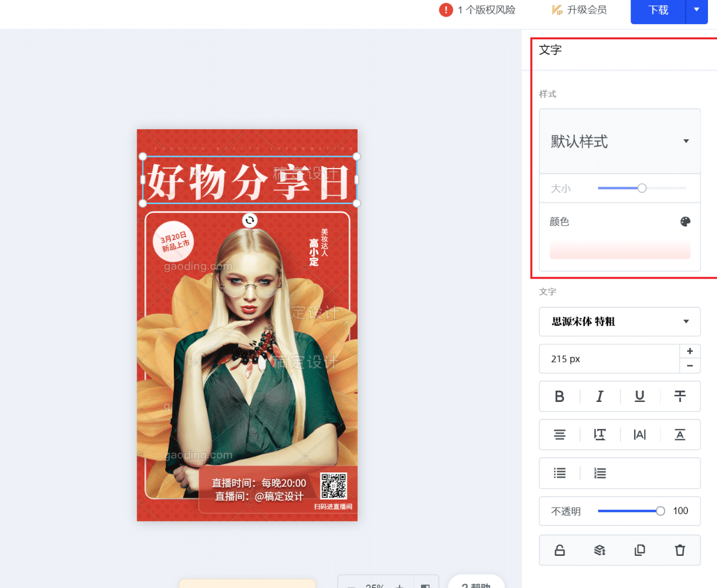Open letter spacing option
Image resolution: width=717 pixels, height=588 pixels.
tap(640, 435)
